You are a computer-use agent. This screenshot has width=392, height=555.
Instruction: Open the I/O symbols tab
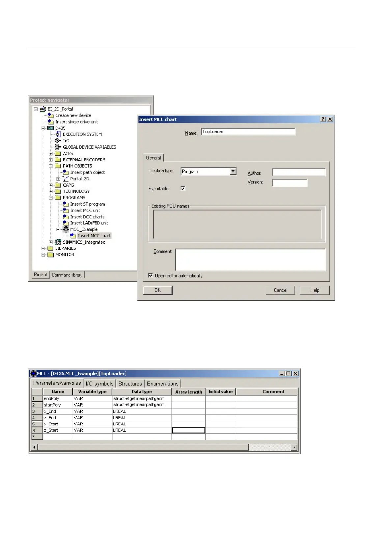pyautogui.click(x=99, y=384)
